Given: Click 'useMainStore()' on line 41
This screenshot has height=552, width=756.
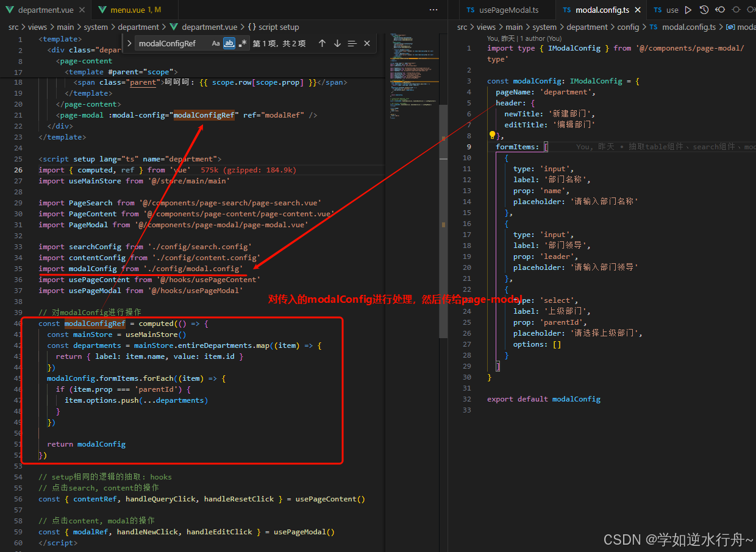Looking at the screenshot, I should pos(155,334).
